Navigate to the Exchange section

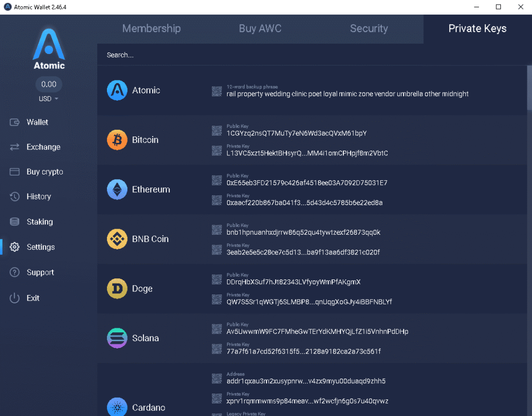click(43, 147)
